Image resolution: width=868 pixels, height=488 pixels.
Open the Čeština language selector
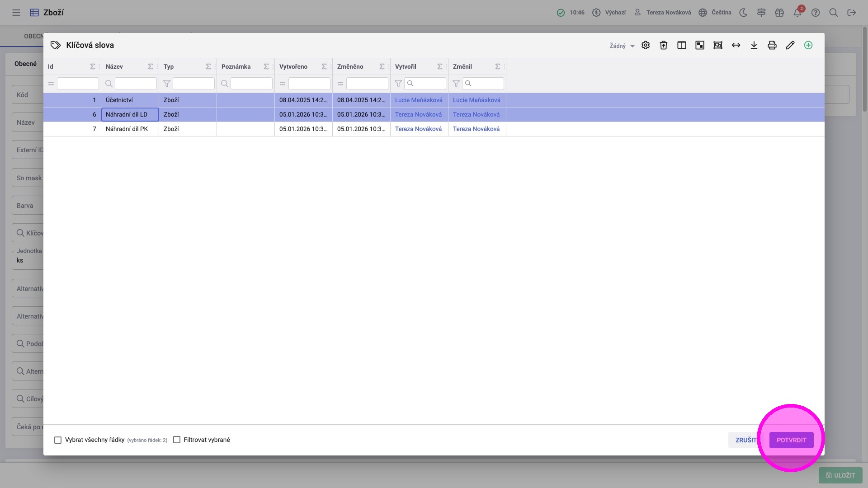(715, 13)
